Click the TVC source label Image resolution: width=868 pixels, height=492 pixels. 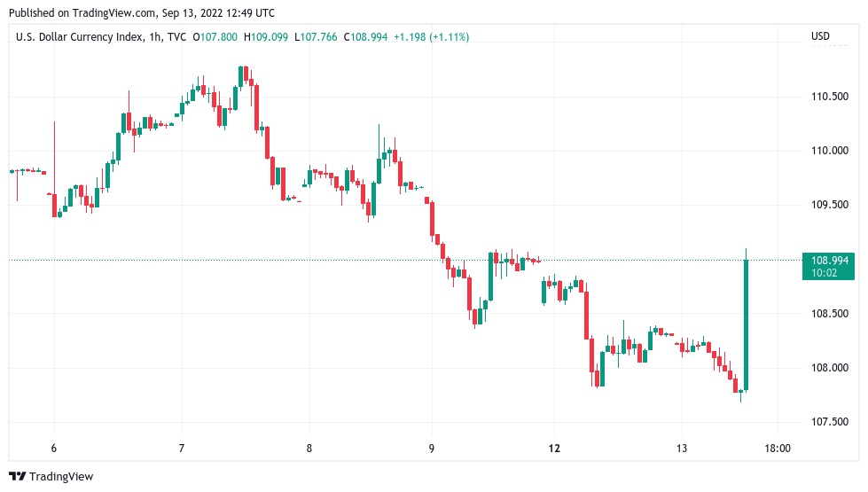pos(176,37)
